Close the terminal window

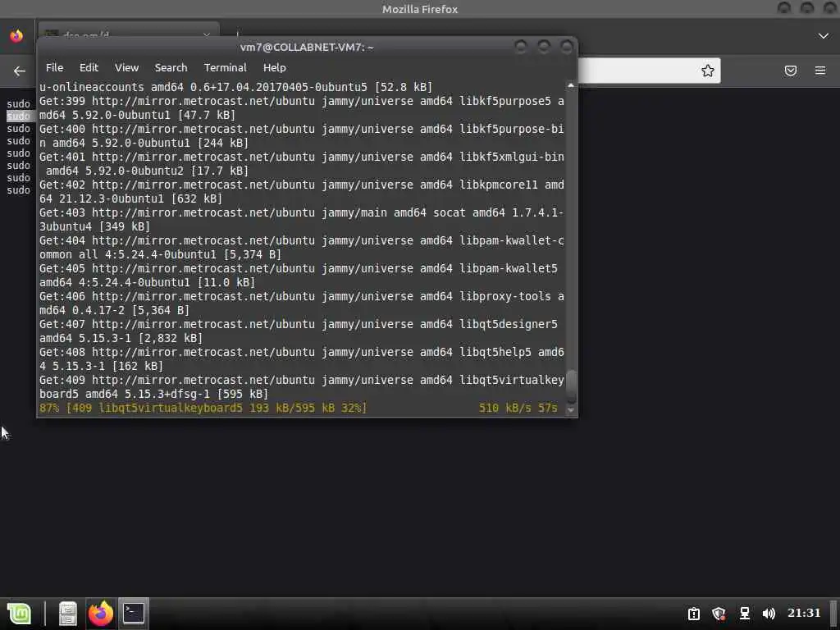click(x=567, y=47)
